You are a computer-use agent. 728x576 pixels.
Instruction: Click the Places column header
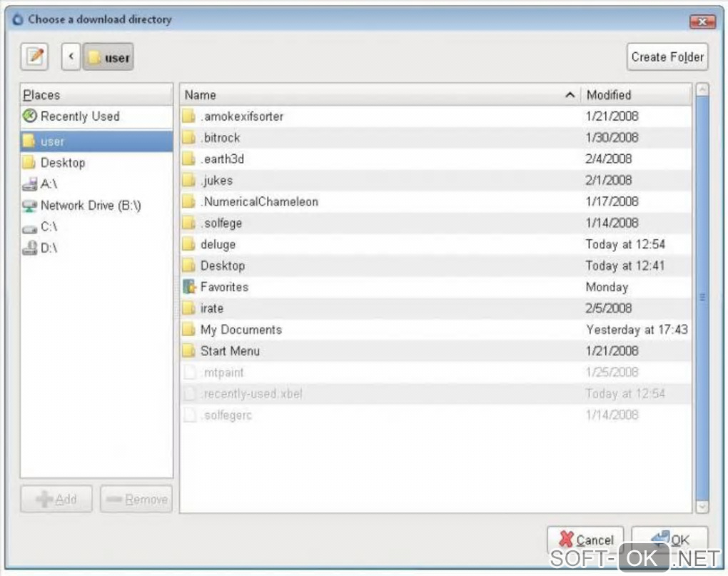pos(96,95)
